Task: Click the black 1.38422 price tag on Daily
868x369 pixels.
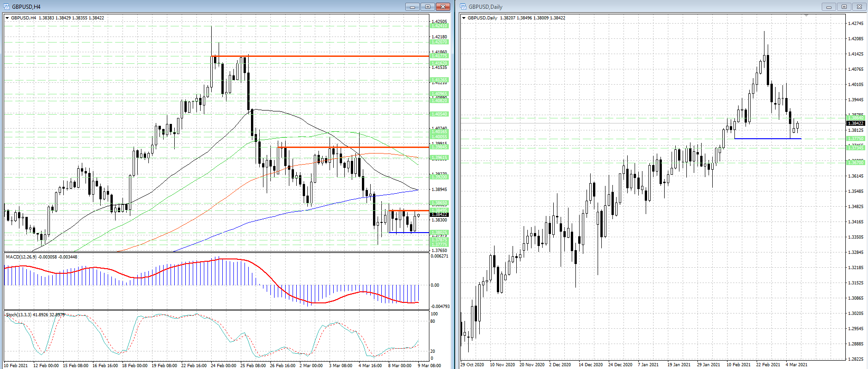Action: click(855, 123)
